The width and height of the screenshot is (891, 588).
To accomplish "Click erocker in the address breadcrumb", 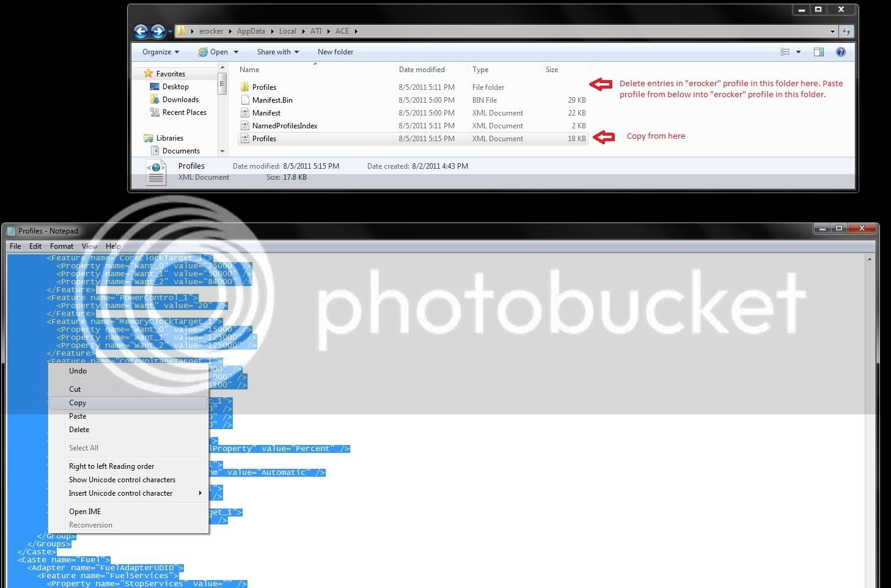I will [211, 31].
